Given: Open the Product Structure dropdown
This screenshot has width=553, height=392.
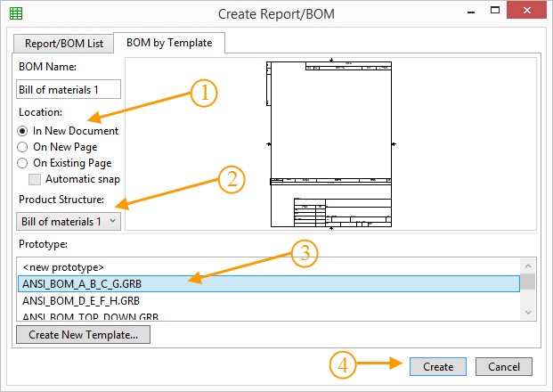Looking at the screenshot, I should click(x=69, y=220).
